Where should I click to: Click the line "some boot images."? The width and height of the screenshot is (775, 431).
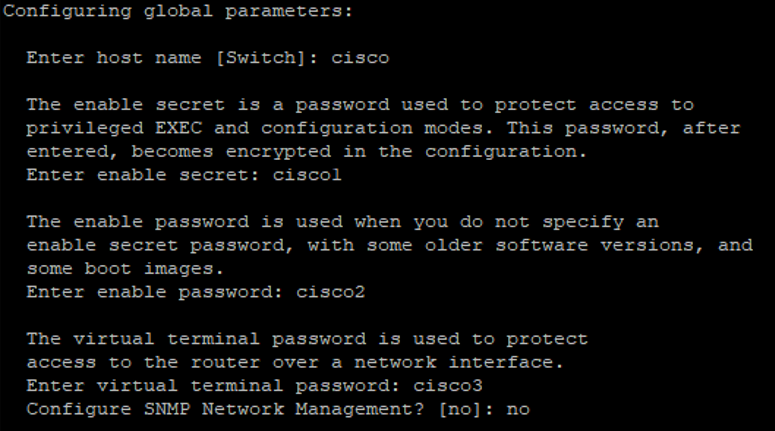[x=120, y=269]
